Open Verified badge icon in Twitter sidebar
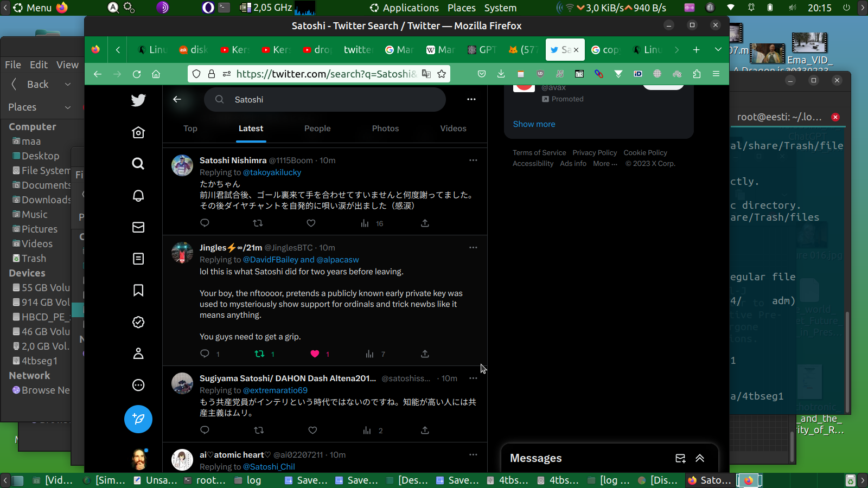 (138, 322)
